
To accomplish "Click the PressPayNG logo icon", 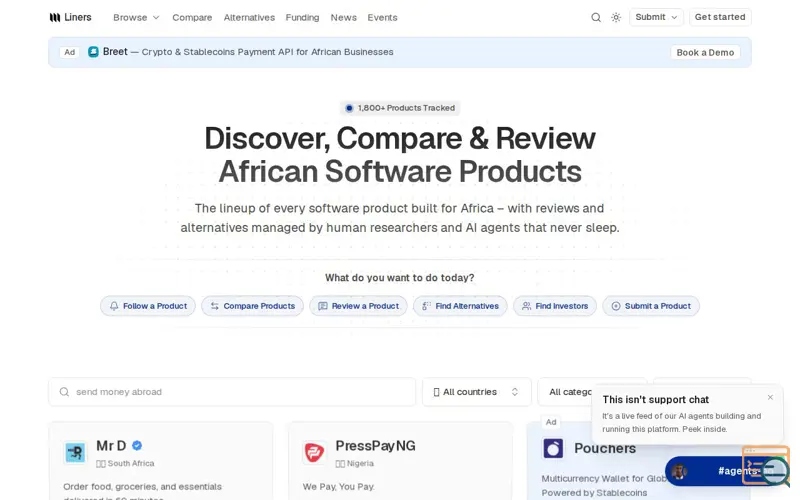I will coord(314,452).
